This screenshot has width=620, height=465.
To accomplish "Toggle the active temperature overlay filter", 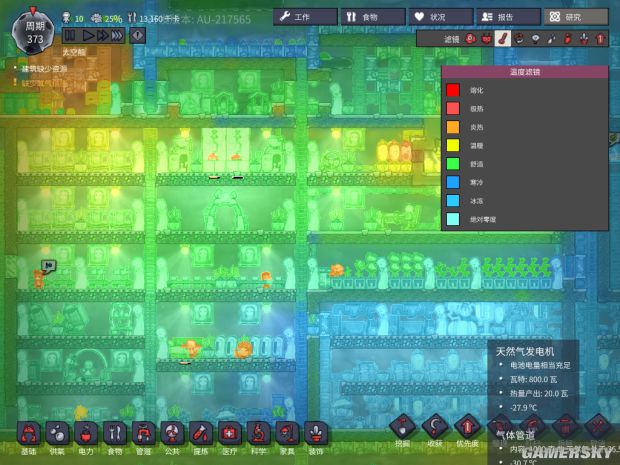I will pos(503,38).
